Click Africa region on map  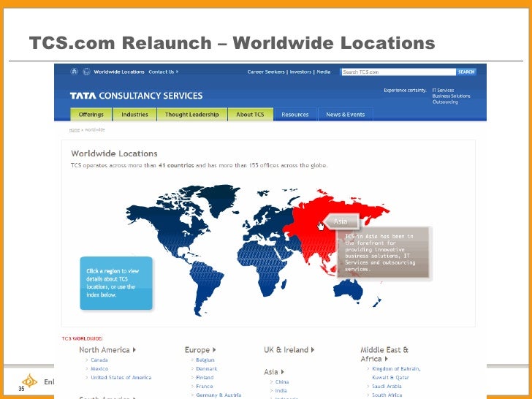[263, 263]
